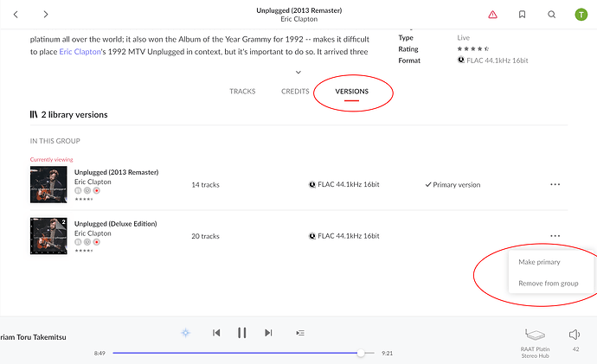This screenshot has width=597, height=364.
Task: Click the Format FLAC 44.1kHz 16bit icon in album details
Action: point(460,61)
